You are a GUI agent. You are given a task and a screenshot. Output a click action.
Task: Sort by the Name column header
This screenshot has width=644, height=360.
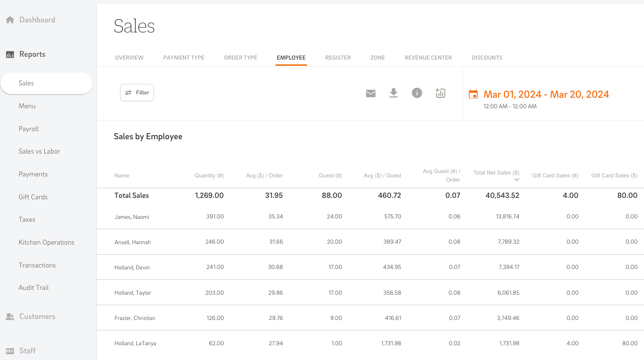[122, 175]
